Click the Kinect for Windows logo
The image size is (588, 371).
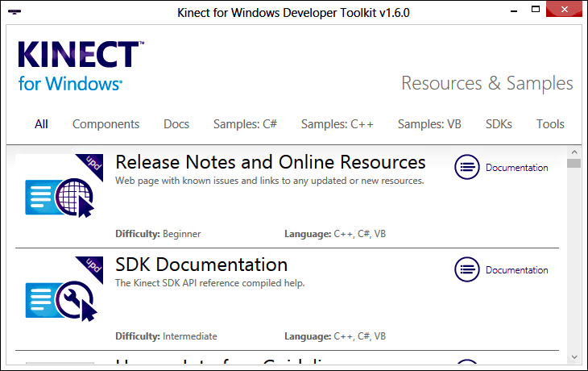pyautogui.click(x=81, y=66)
